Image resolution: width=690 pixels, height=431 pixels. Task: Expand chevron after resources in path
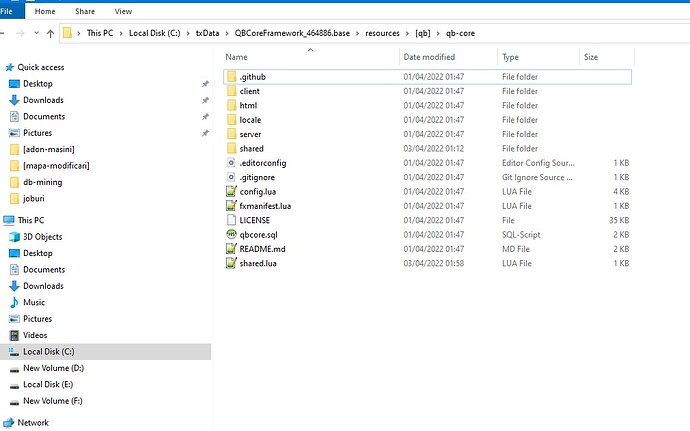coord(407,33)
